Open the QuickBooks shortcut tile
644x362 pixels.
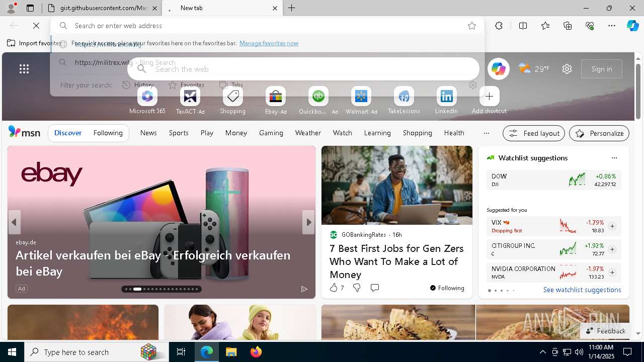pos(318,101)
